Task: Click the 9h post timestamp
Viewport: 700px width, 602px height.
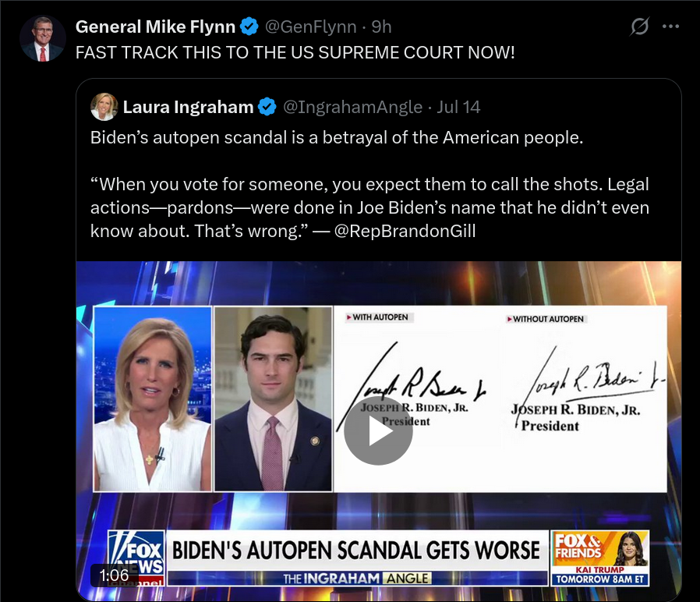Action: tap(381, 27)
